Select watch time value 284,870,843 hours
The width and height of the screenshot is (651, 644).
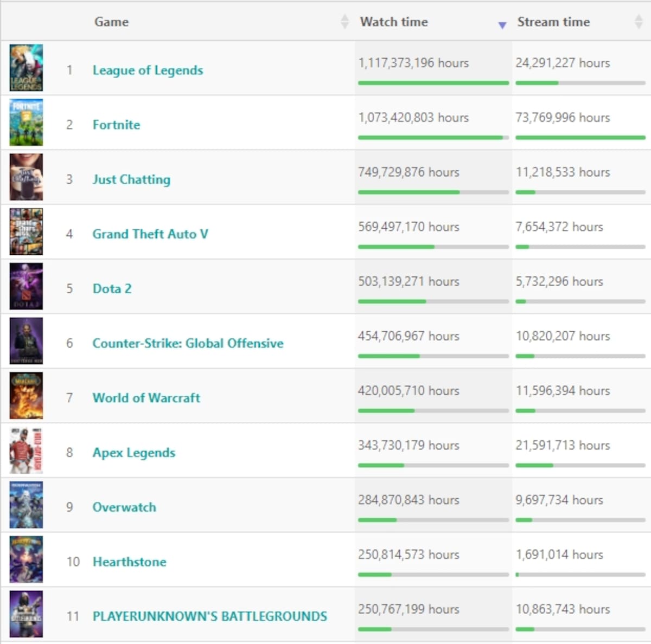pos(409,500)
